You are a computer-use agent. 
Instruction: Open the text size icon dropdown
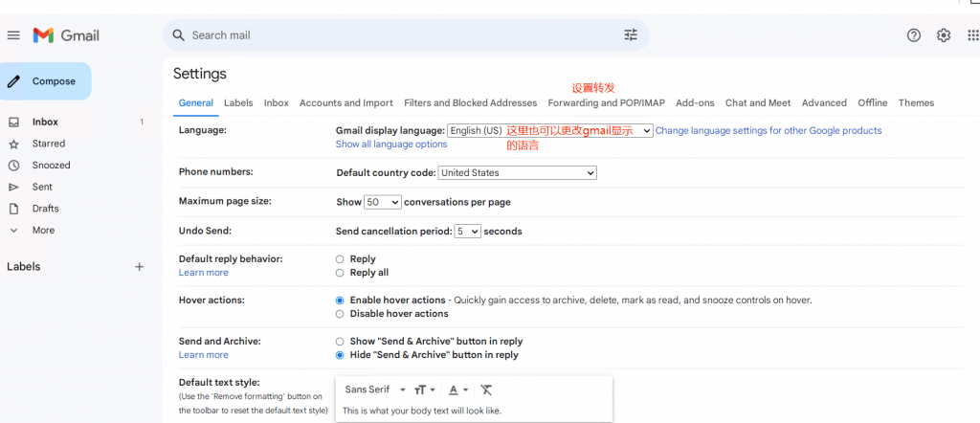424,390
